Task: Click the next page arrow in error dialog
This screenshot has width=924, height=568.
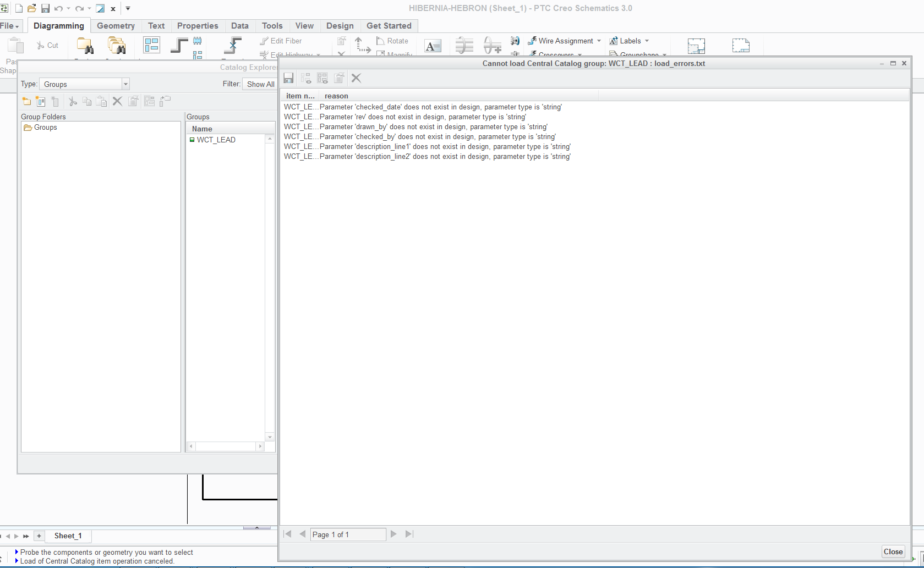Action: 393,534
